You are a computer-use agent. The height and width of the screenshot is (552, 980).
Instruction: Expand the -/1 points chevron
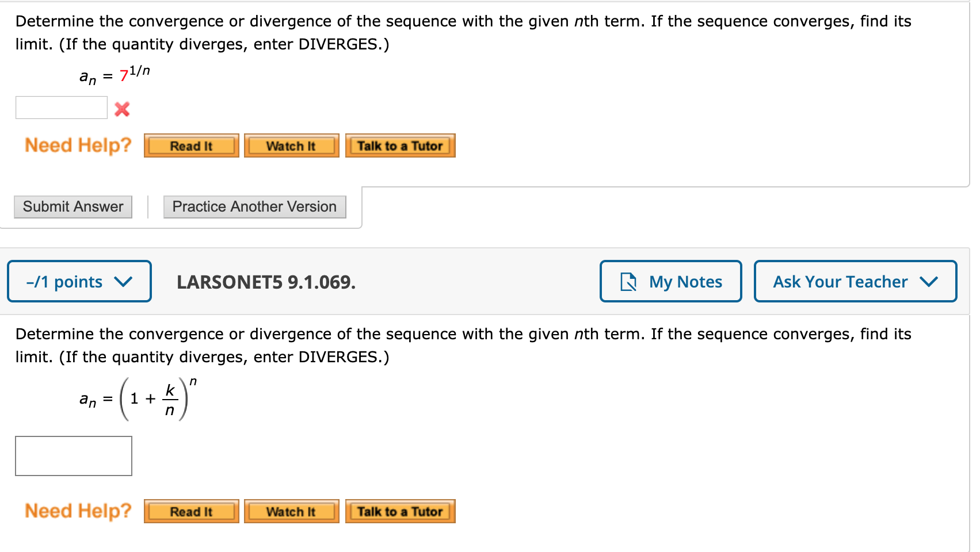[x=123, y=282]
